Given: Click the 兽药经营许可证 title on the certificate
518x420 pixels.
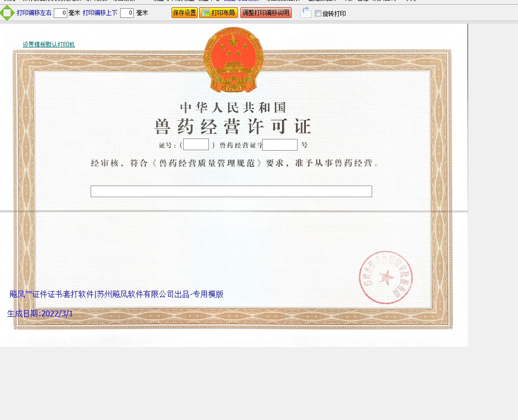Looking at the screenshot, I should tap(233, 126).
